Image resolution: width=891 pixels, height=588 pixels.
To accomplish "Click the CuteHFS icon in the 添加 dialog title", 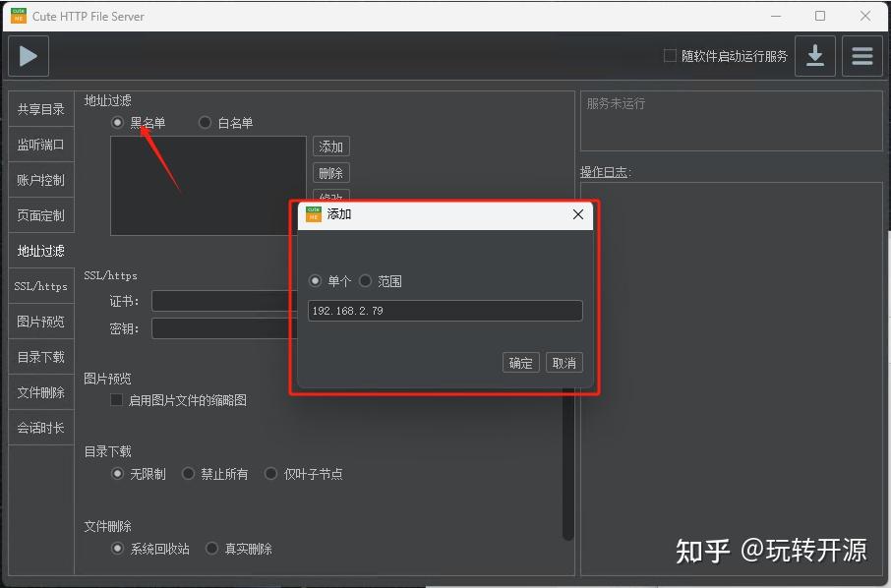I will [x=313, y=213].
